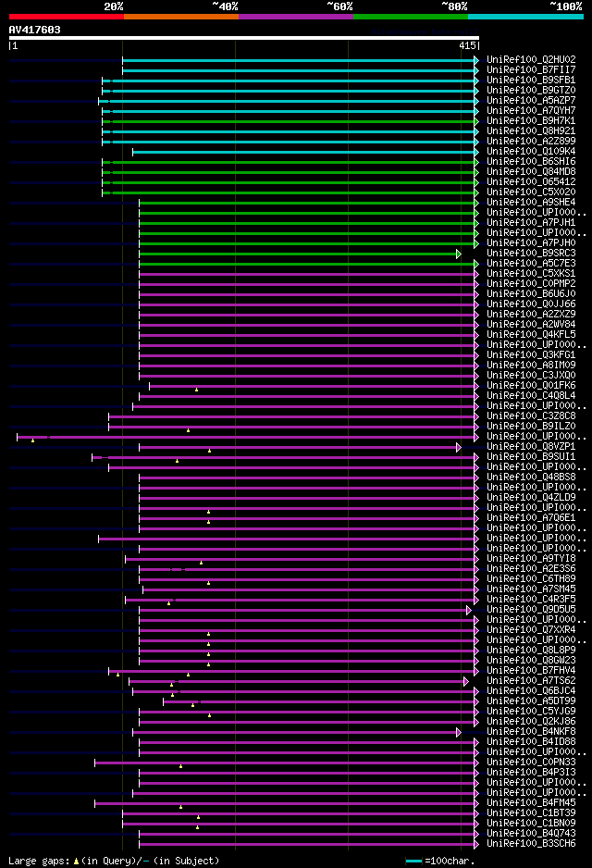Click the green ~80% identity legend segment
Screen dimensions: 592x868
click(x=411, y=17)
